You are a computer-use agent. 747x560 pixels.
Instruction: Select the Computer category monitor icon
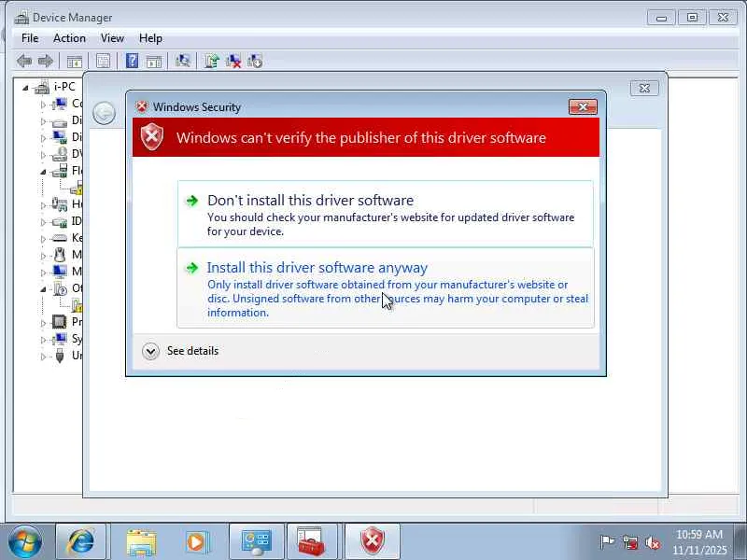pos(60,104)
